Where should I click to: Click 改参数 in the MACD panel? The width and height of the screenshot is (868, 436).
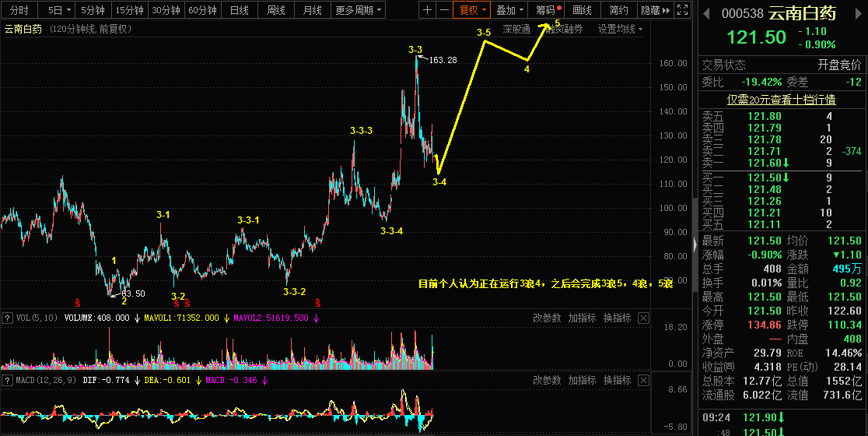(547, 381)
